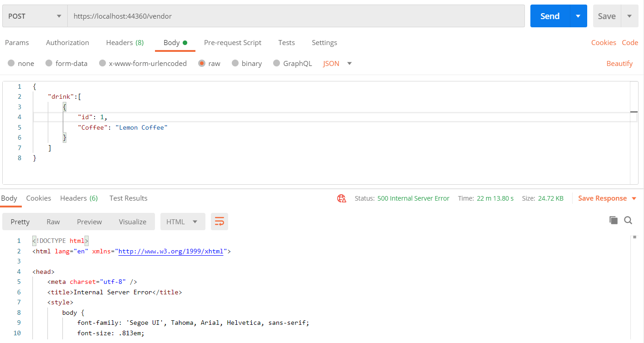The height and width of the screenshot is (343, 644).
Task: Open the JSON format dropdown
Action: (x=337, y=63)
